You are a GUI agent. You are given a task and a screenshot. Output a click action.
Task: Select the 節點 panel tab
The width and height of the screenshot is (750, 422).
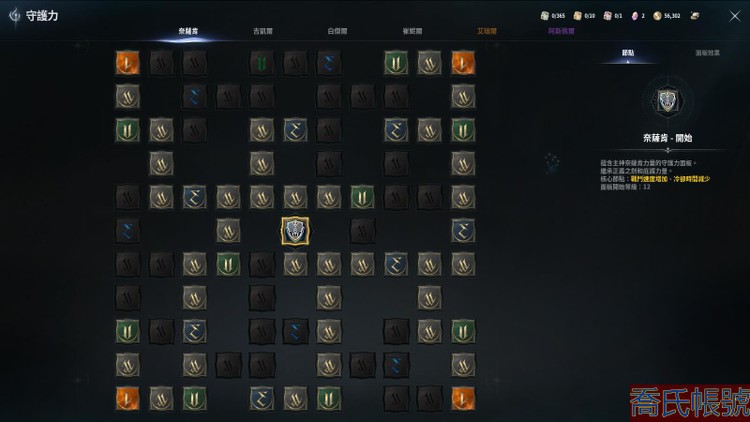point(628,53)
